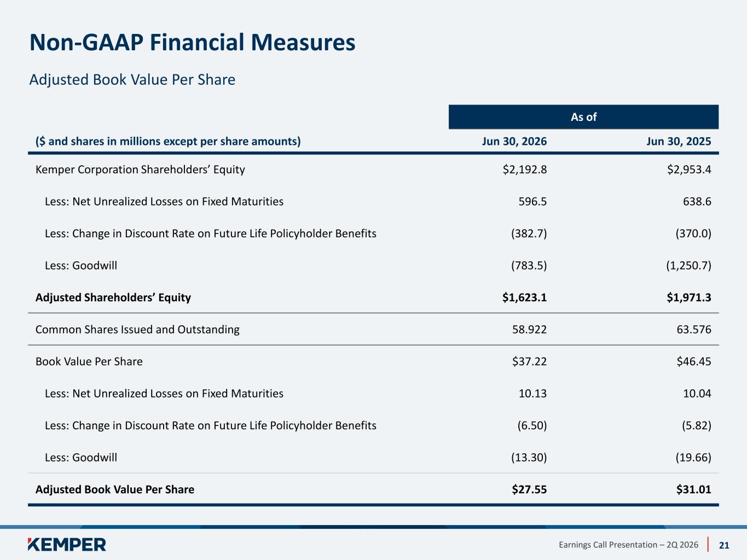Click 'Less: Change in Discount Rate' label beside (6.50)

tap(211, 425)
